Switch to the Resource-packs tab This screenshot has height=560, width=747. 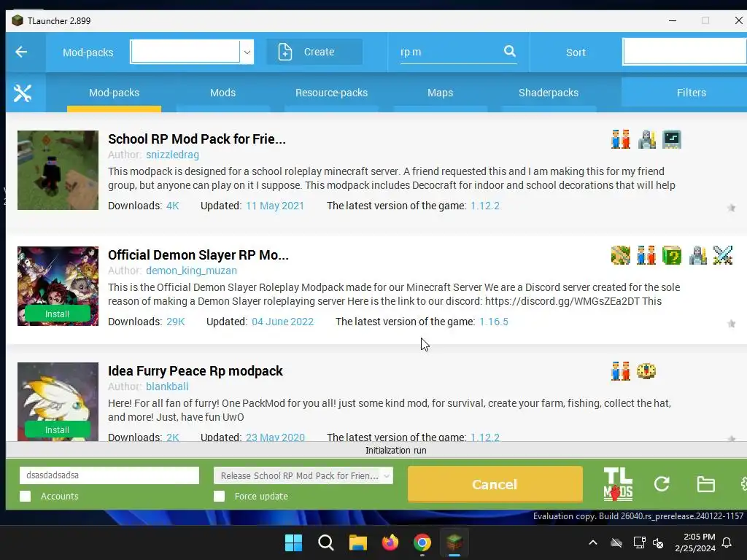[x=332, y=93]
